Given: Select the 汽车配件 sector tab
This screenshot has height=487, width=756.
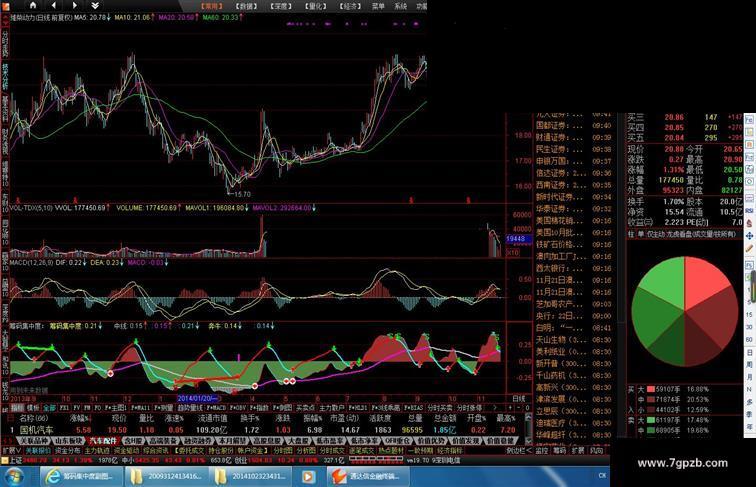Looking at the screenshot, I should [103, 441].
